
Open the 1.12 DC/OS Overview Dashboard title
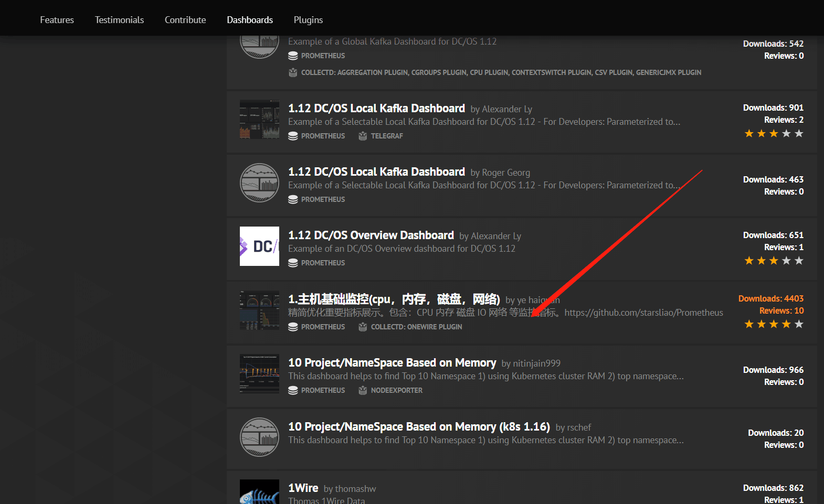click(371, 235)
